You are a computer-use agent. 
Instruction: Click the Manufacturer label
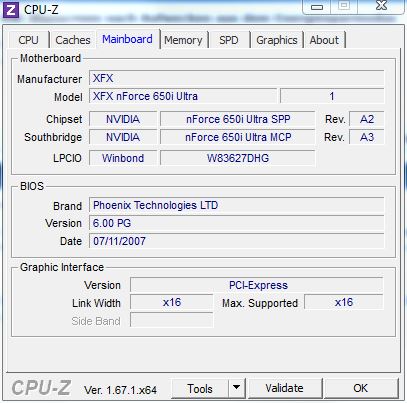click(49, 79)
